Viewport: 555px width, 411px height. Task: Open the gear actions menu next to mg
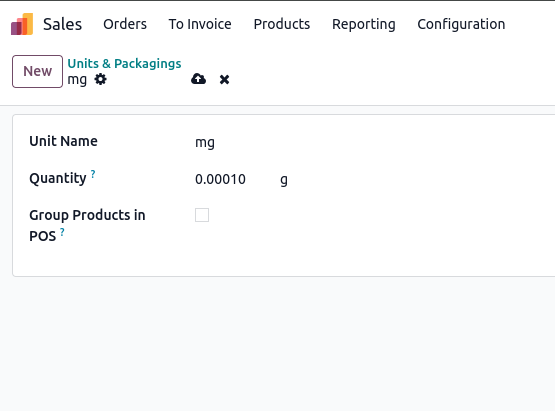(x=101, y=79)
